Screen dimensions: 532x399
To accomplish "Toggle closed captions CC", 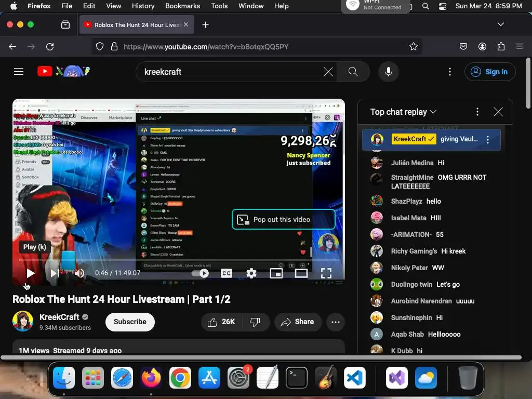I will click(227, 273).
